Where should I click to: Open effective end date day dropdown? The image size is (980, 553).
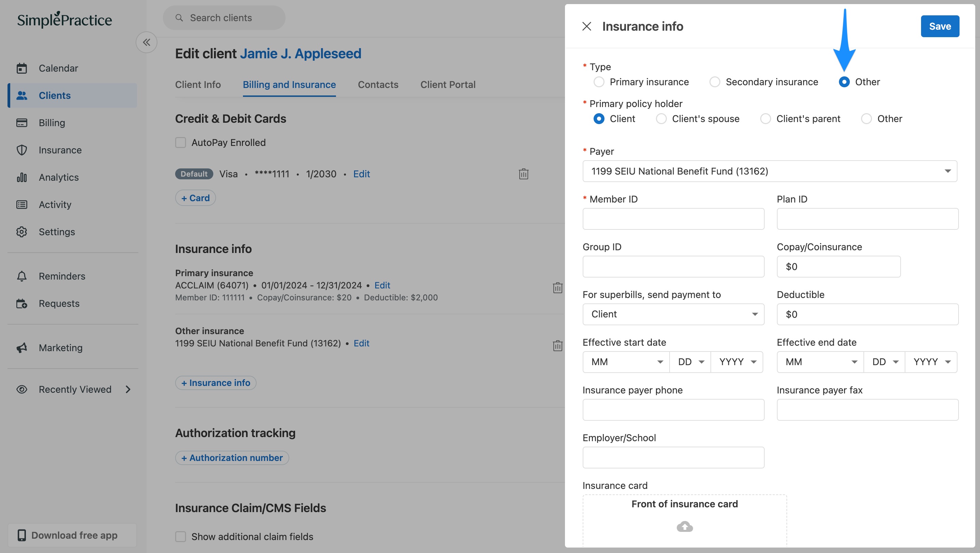point(884,362)
